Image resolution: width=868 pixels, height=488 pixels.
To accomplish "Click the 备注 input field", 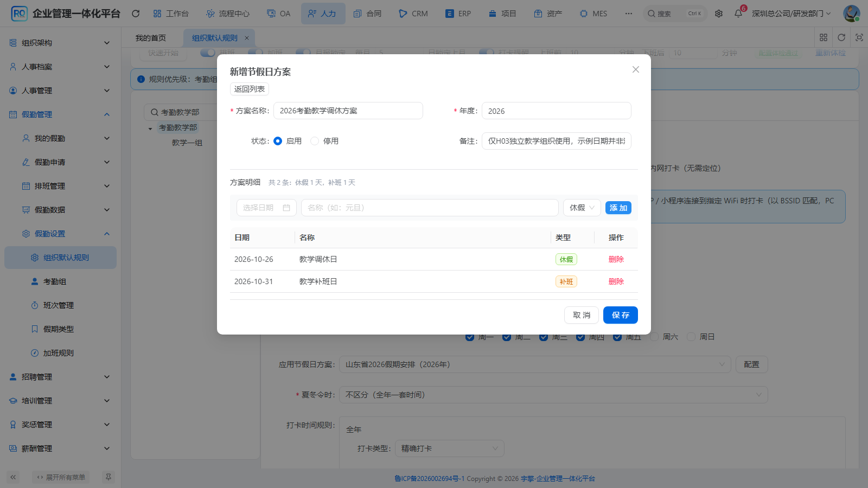I will [557, 141].
